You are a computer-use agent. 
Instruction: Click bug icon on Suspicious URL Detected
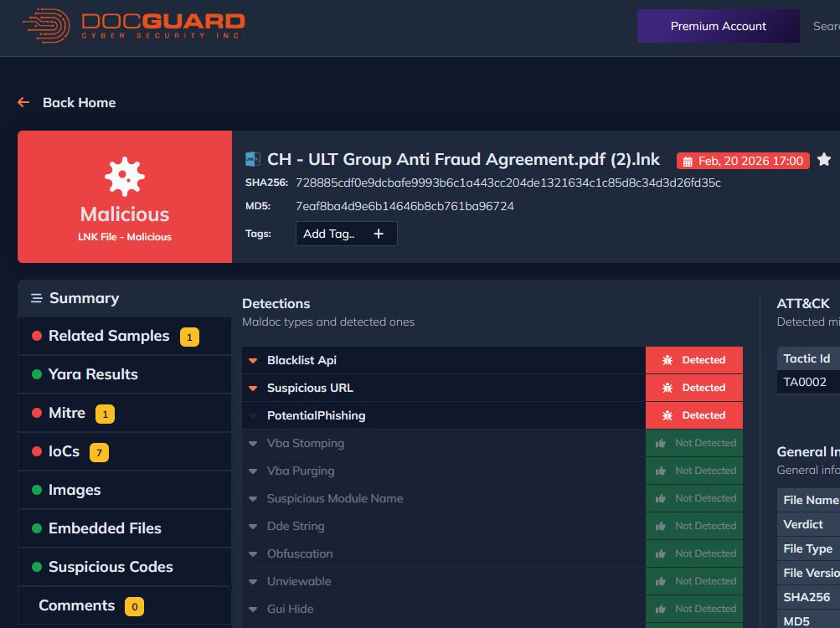pos(667,388)
